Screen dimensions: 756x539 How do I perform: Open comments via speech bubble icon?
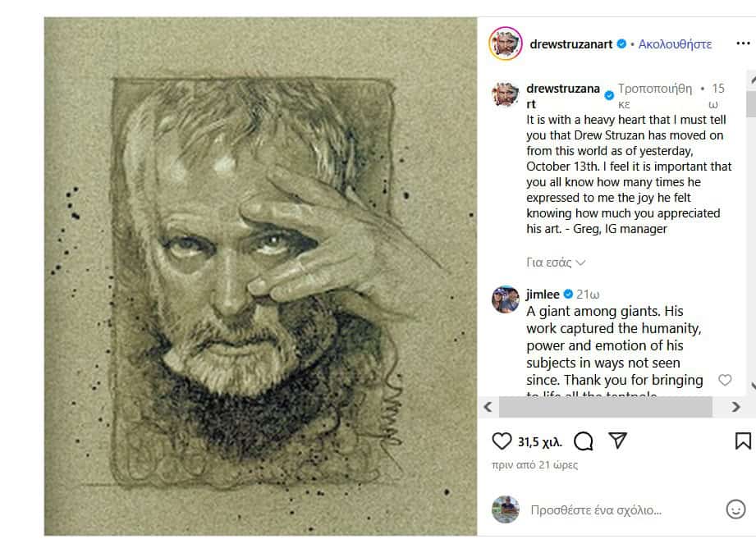click(x=584, y=441)
